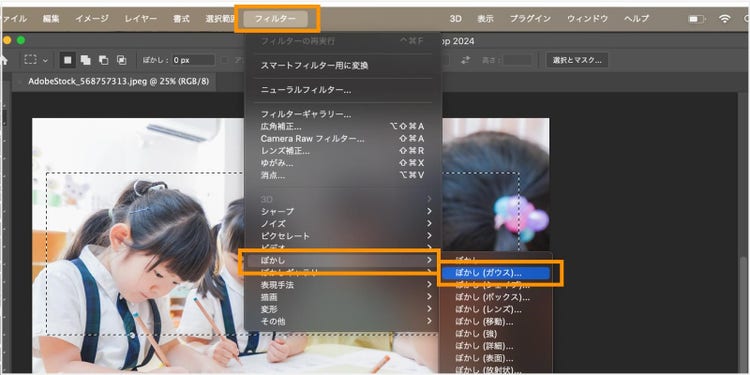
Task: Open the ヘルプ menu
Action: point(637,19)
